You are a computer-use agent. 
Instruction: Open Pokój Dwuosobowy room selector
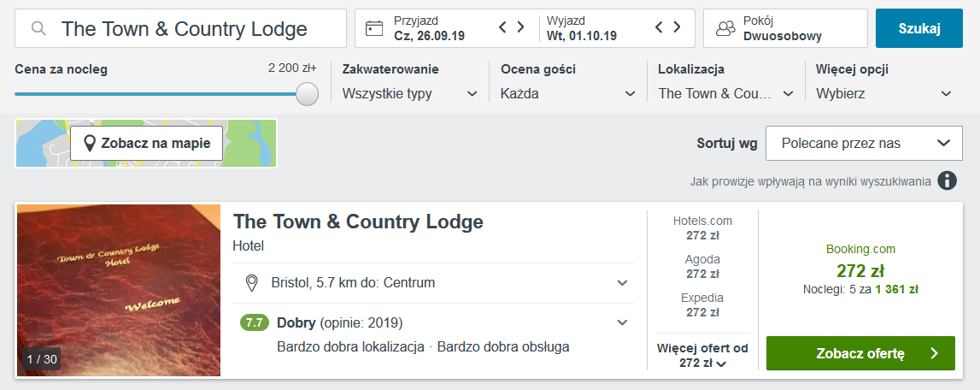785,28
